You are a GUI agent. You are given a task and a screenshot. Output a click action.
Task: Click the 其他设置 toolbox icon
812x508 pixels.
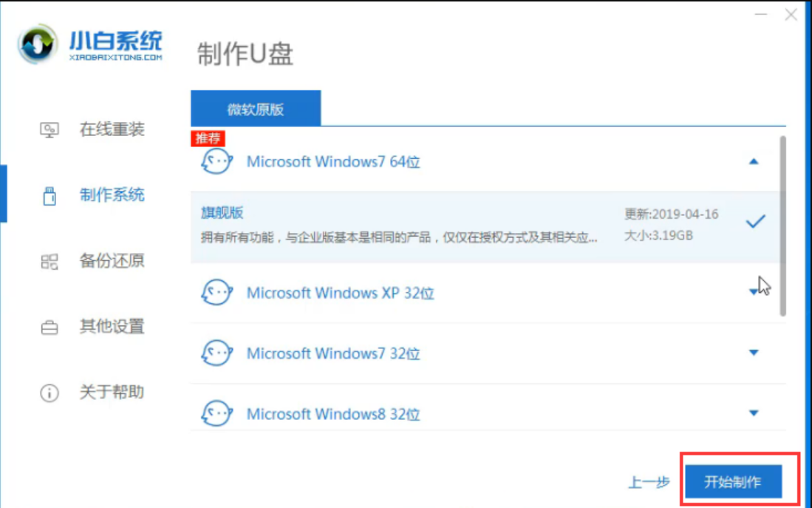click(x=50, y=327)
